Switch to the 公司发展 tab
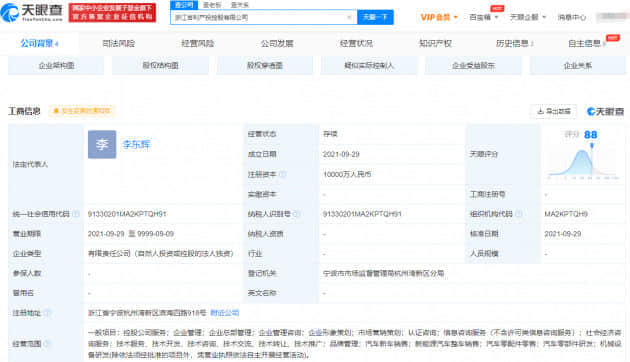The width and height of the screenshot is (630, 362). point(277,43)
